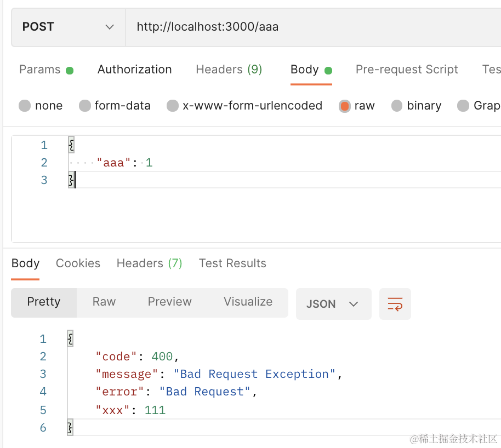Switch response view to Preview

169,302
